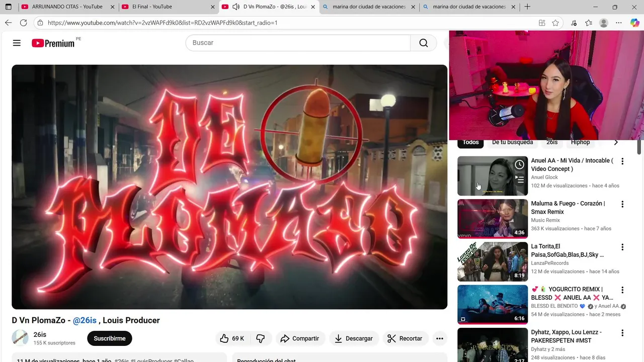Open more actions ellipsis under video
The width and height of the screenshot is (644, 362).
click(440, 338)
